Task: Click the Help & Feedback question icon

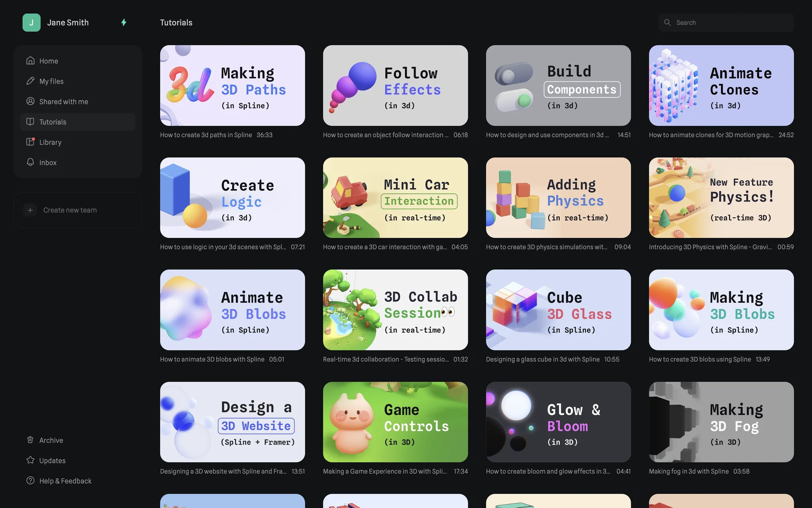Action: pos(30,480)
